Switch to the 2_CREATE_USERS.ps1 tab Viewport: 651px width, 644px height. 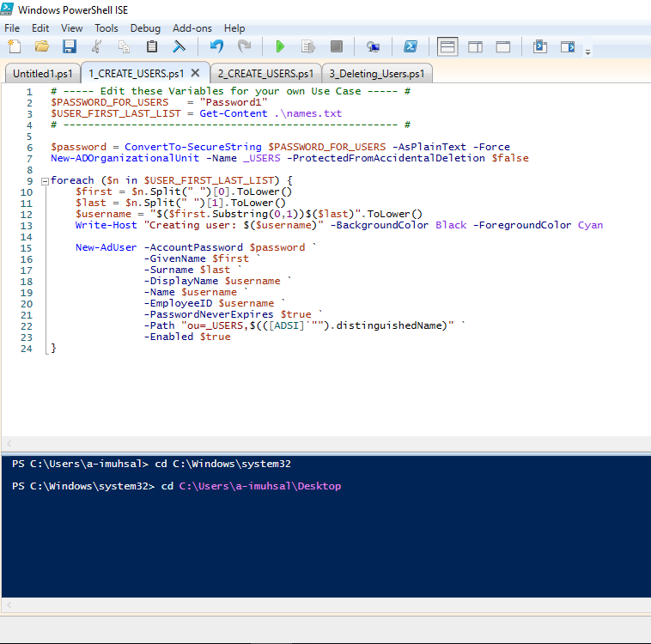[265, 73]
